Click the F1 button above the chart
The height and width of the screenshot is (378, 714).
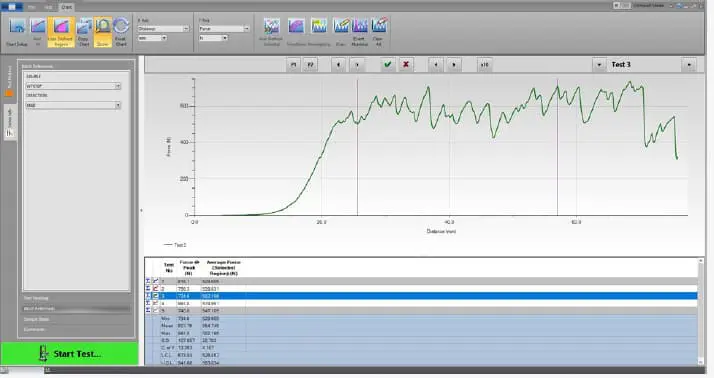coord(293,65)
